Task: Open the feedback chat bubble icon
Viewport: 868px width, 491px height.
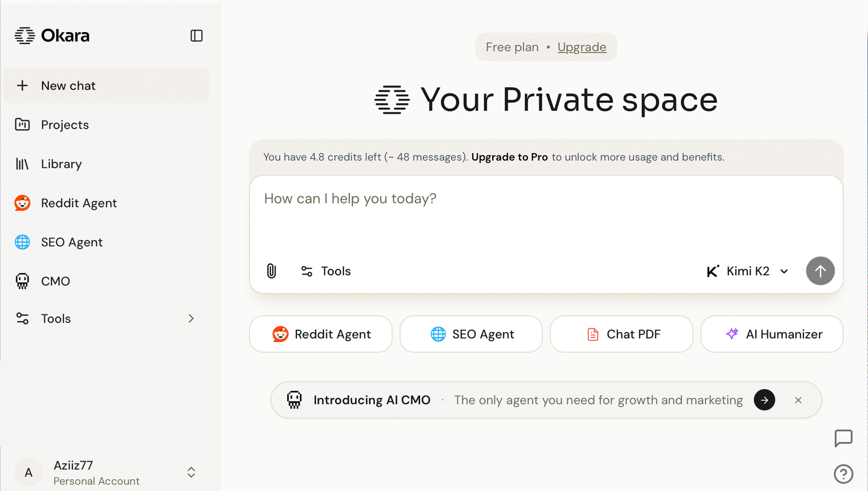Action: (843, 438)
